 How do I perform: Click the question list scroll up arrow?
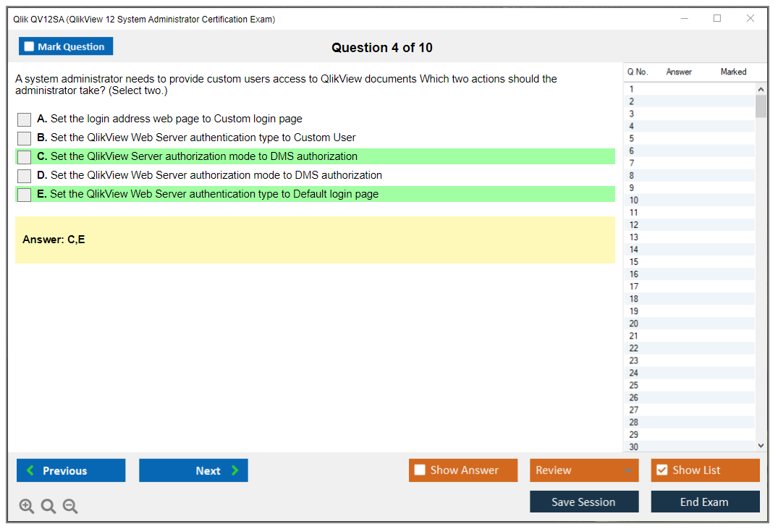(x=760, y=90)
